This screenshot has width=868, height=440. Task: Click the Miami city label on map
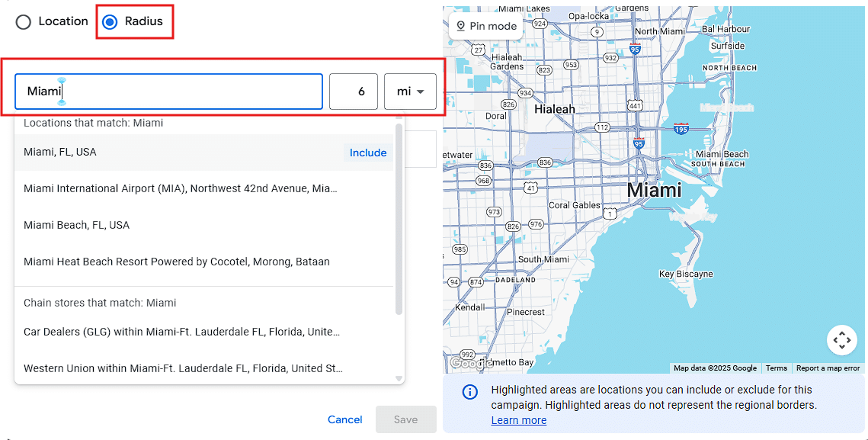point(654,190)
